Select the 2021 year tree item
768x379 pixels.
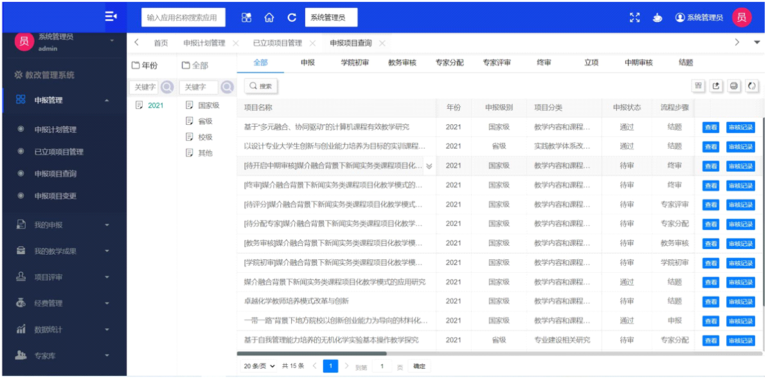(156, 105)
